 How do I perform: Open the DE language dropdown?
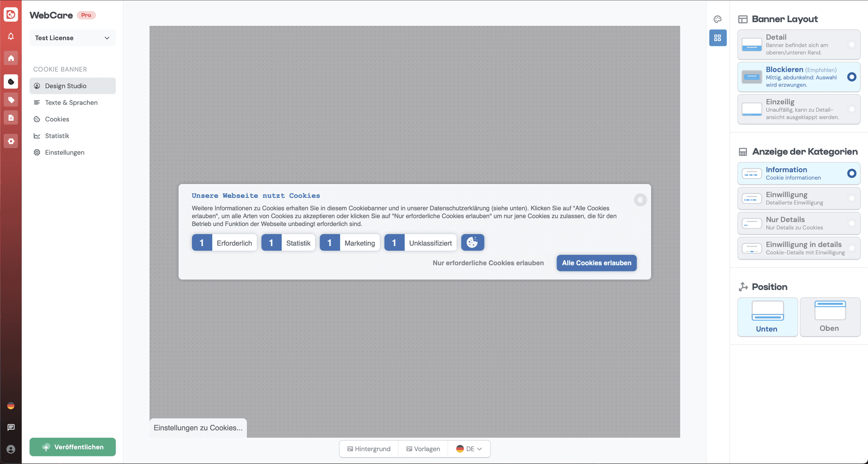[x=469, y=449]
